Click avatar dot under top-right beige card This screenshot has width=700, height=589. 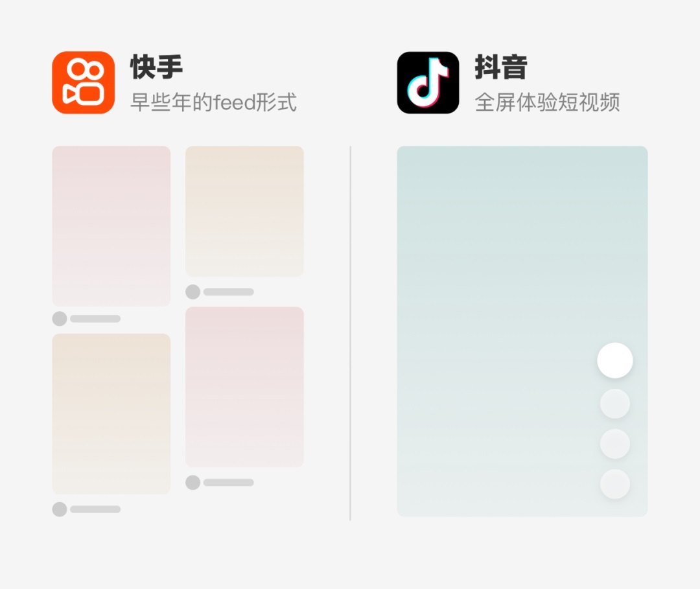(x=193, y=292)
